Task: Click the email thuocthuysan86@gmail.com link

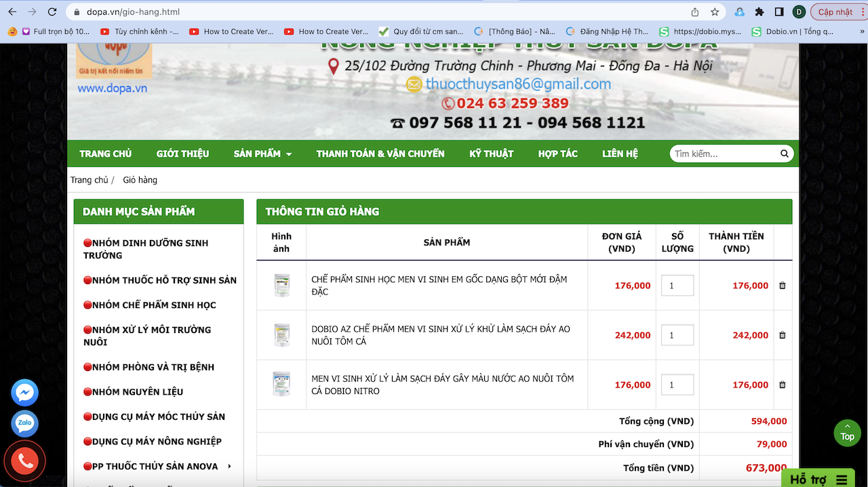Action: [x=518, y=84]
